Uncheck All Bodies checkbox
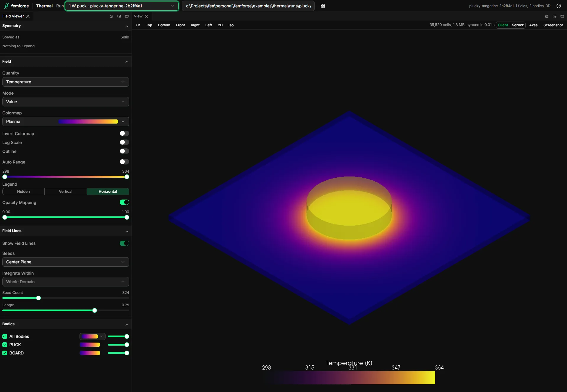The image size is (567, 392). (5, 336)
